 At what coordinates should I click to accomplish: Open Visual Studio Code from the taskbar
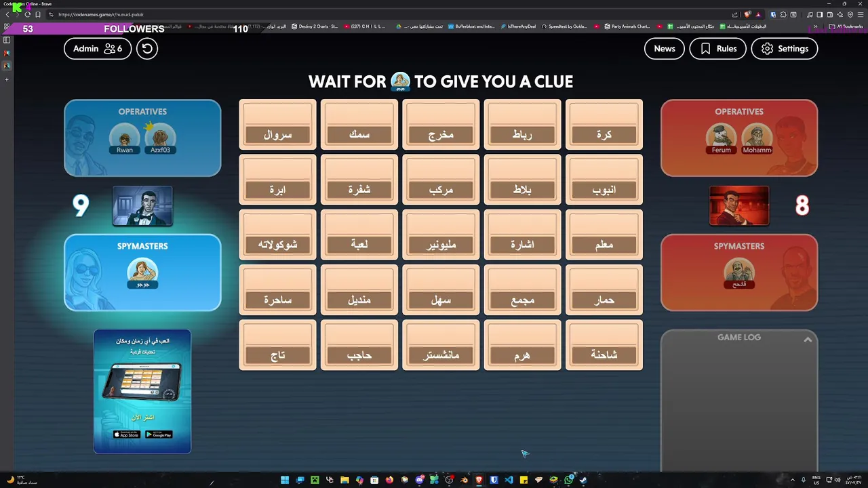click(509, 480)
